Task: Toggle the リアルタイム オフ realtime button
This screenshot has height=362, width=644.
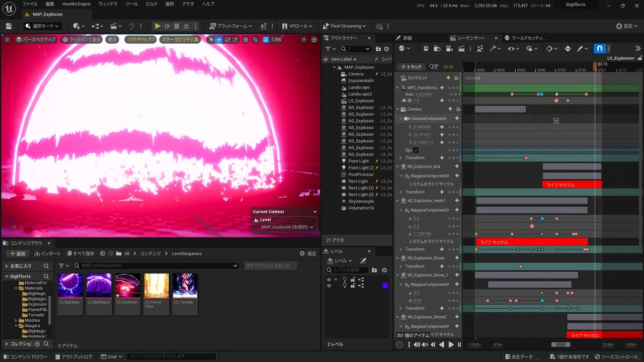Action: click(x=141, y=39)
